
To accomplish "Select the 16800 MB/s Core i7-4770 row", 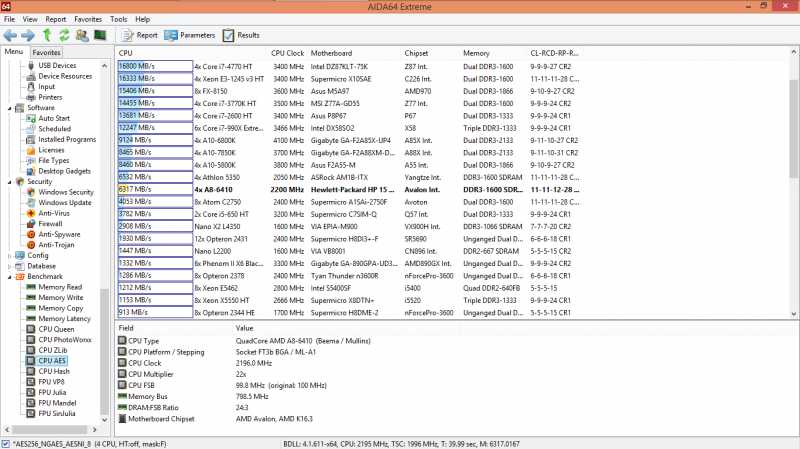I will 349,67.
